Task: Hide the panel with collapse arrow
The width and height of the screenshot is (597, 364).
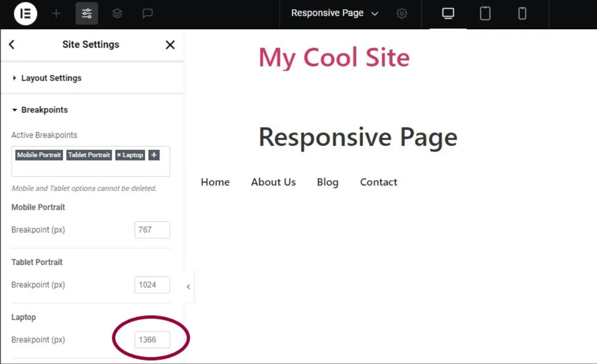Action: click(188, 287)
